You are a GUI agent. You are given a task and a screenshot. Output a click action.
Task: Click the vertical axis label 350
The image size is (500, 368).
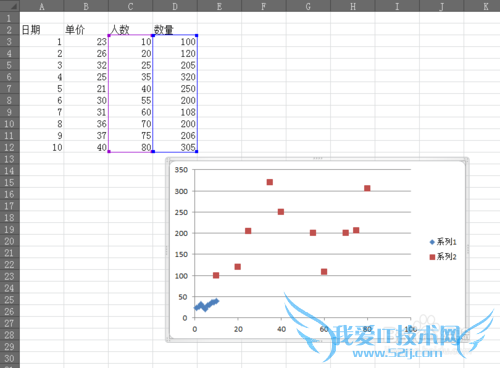coord(181,170)
